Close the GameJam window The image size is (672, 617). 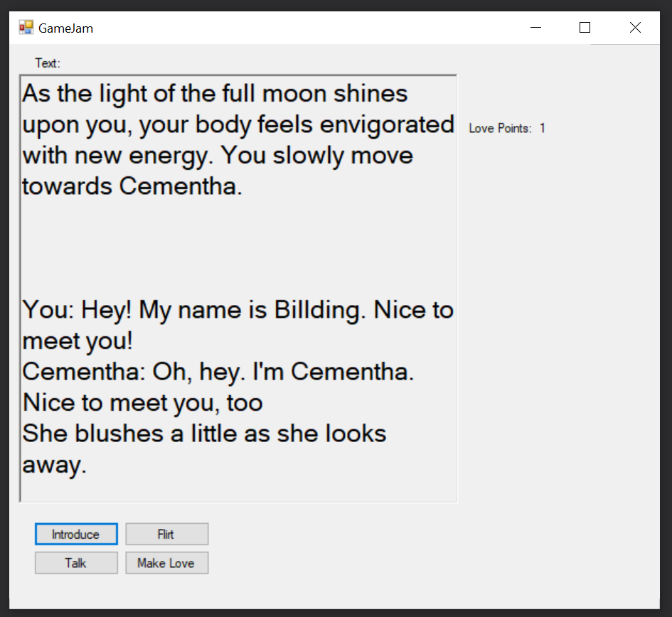635,28
